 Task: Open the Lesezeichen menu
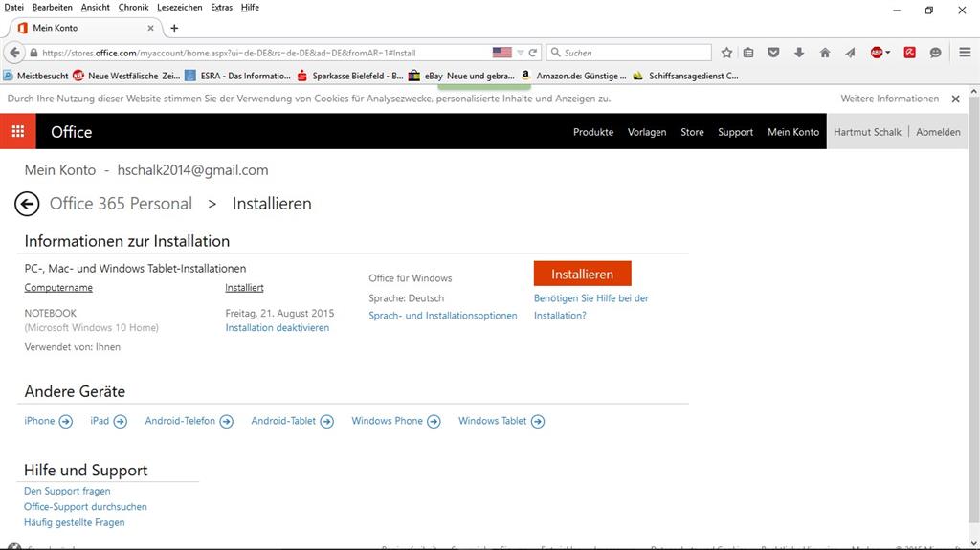tap(179, 8)
